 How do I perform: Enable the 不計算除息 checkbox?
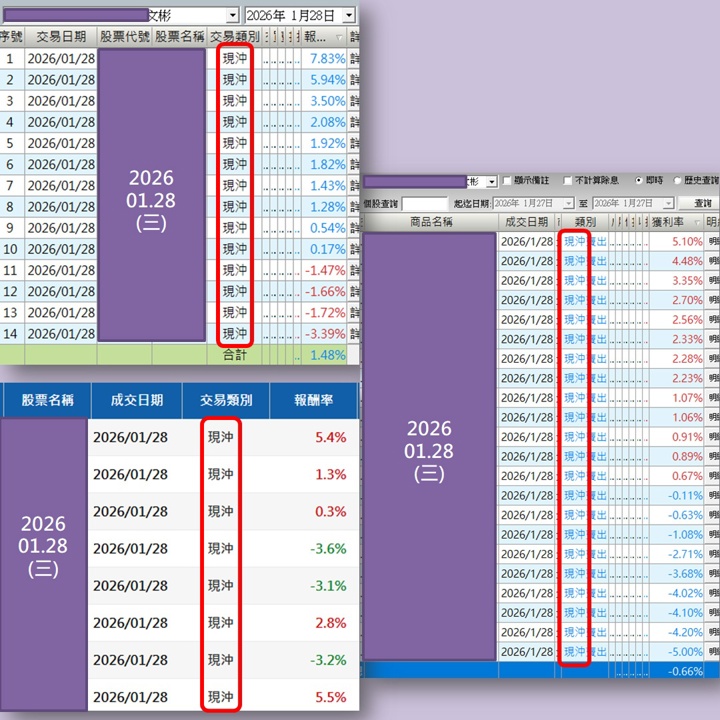(568, 180)
